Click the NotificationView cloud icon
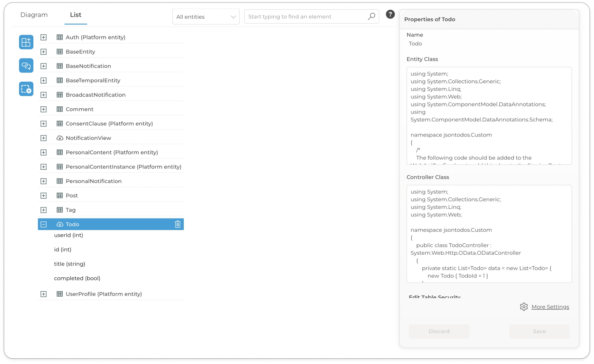The width and height of the screenshot is (594, 364). 60,138
